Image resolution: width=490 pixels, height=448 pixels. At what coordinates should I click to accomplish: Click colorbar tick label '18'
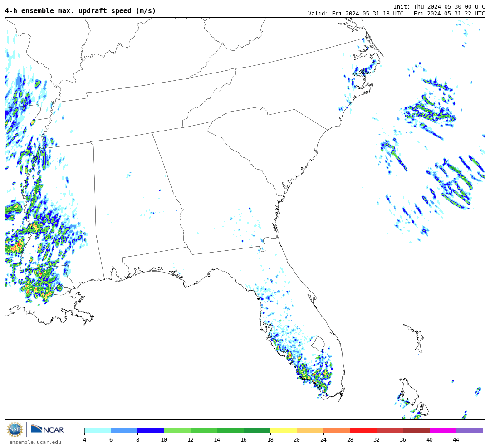pyautogui.click(x=270, y=440)
